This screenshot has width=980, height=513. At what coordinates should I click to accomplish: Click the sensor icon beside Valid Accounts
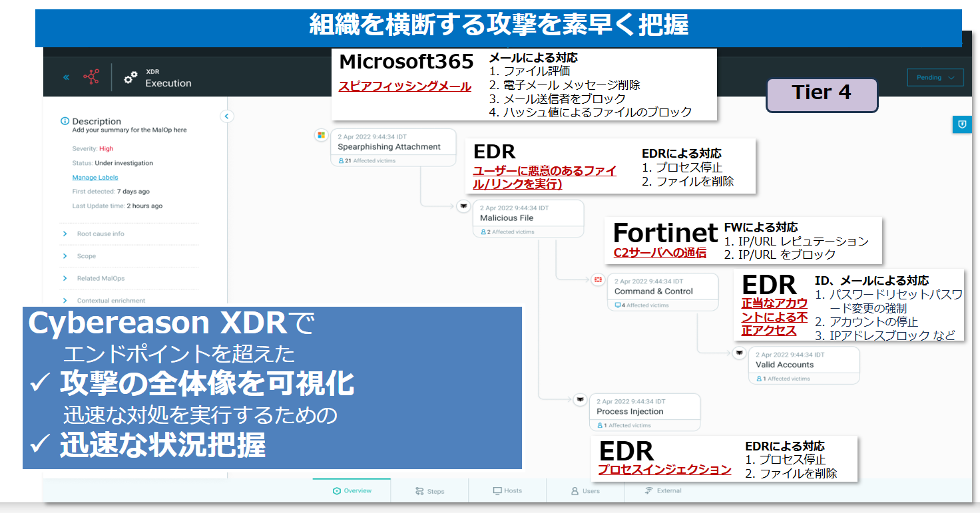point(738,353)
